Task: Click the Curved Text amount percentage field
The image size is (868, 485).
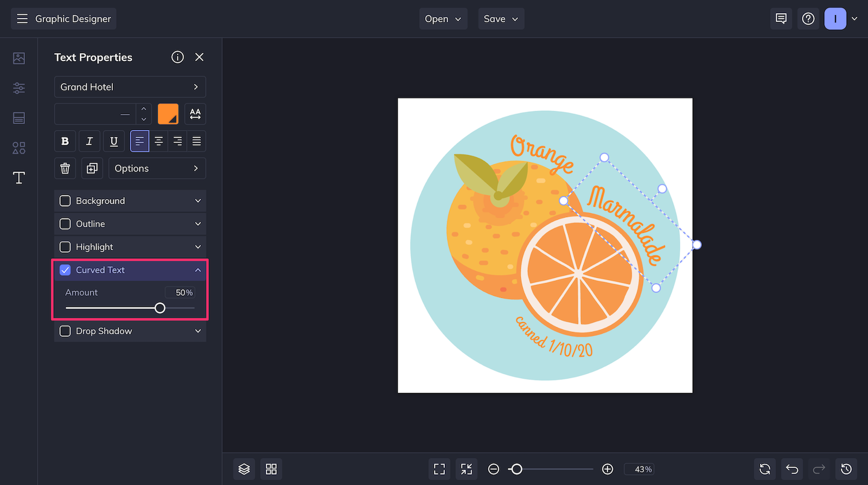Action: coord(180,292)
